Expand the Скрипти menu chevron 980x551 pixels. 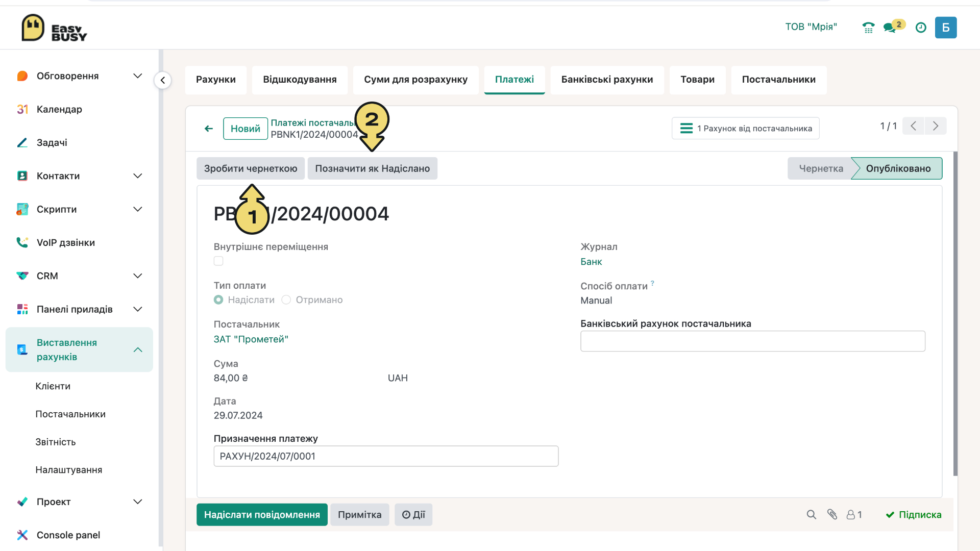tap(138, 209)
